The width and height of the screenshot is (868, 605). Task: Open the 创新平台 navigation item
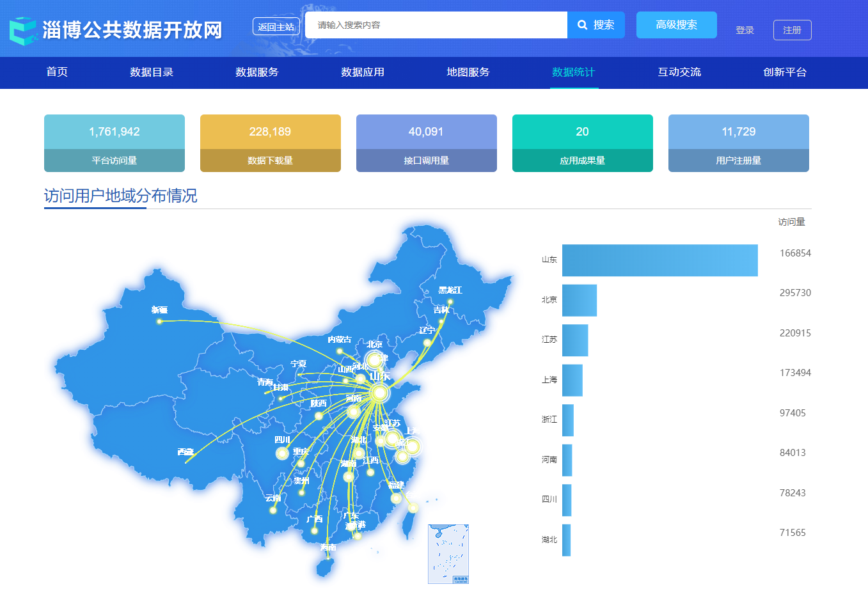pos(784,72)
